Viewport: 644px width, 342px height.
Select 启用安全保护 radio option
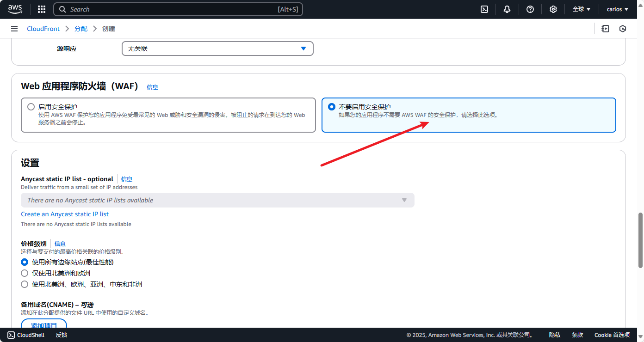coord(31,107)
